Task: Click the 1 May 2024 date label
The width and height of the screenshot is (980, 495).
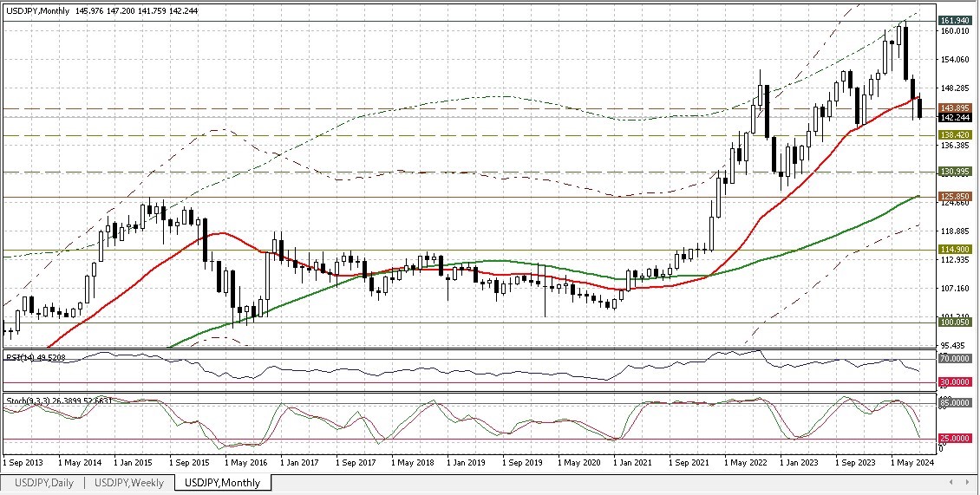Action: [x=911, y=463]
